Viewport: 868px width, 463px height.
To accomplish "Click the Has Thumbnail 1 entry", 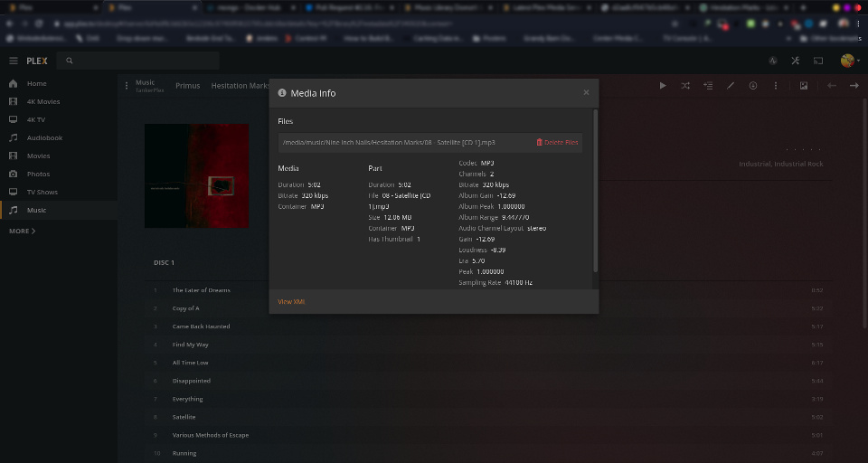I will tap(394, 240).
